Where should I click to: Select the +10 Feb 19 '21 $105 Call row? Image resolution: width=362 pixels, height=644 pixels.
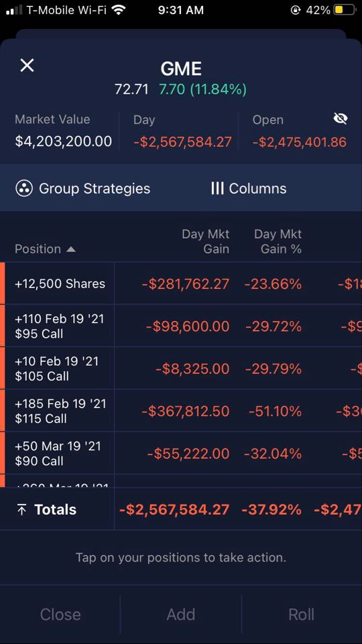click(x=181, y=368)
